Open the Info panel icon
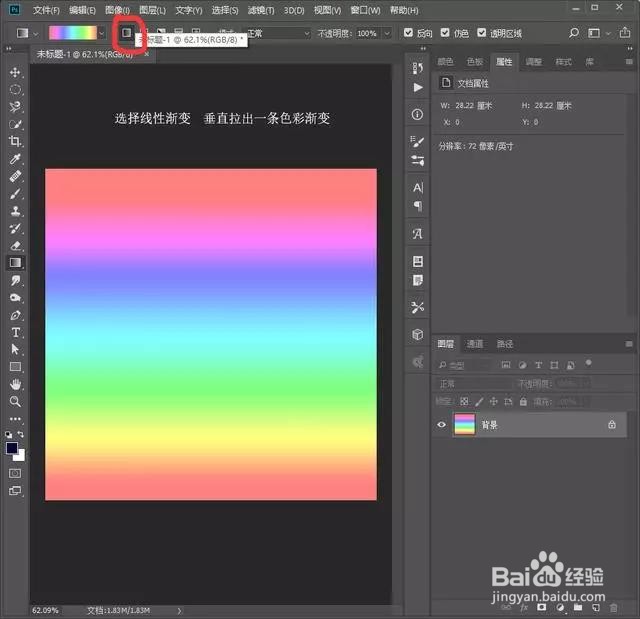Screen dimensions: 640x619 pyautogui.click(x=417, y=114)
